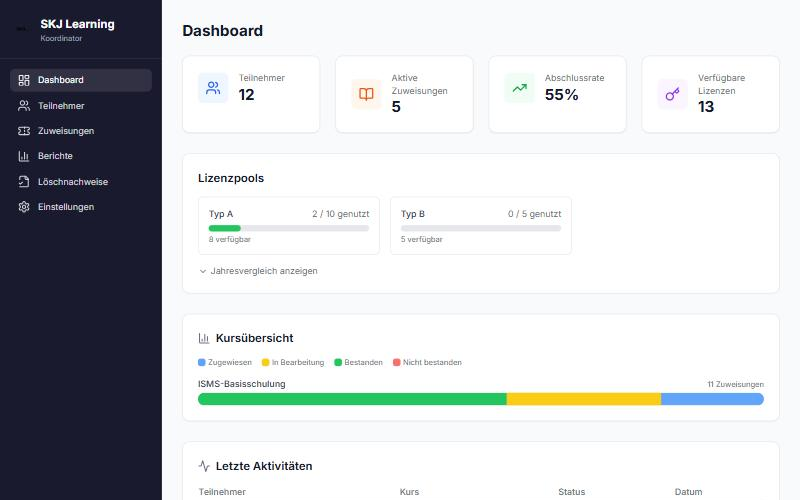This screenshot has width=800, height=500.
Task: Click the Löschnachweise document icon
Action: [x=23, y=182]
